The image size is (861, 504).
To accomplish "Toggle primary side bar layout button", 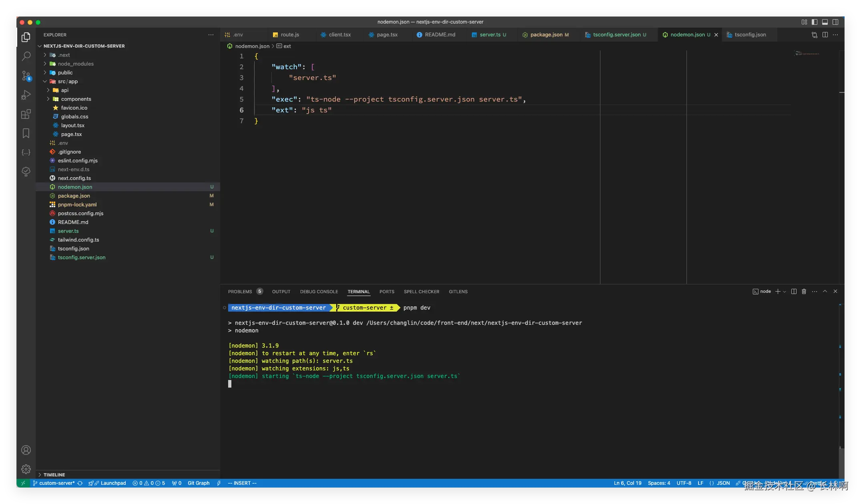I will click(815, 22).
